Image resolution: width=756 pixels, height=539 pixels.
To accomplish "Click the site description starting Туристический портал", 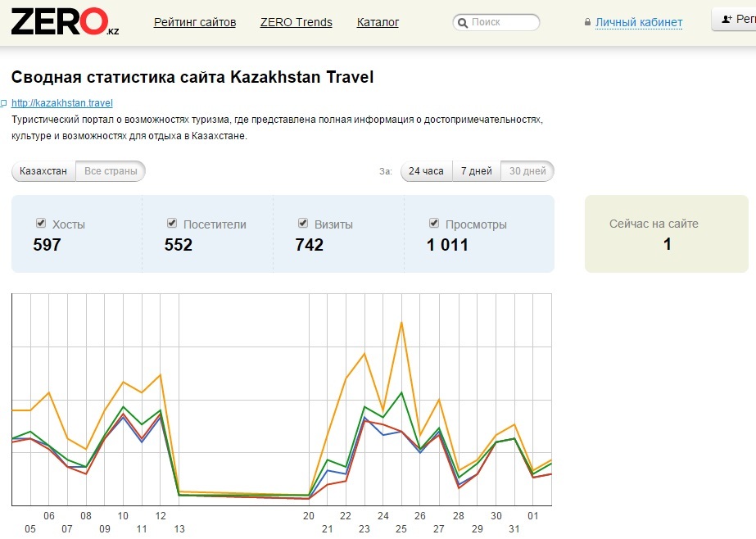I will 277,128.
